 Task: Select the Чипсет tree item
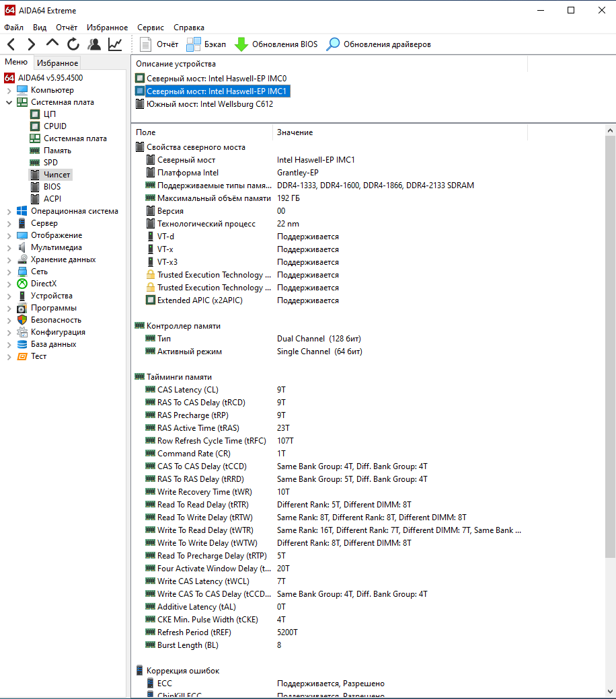tap(56, 174)
